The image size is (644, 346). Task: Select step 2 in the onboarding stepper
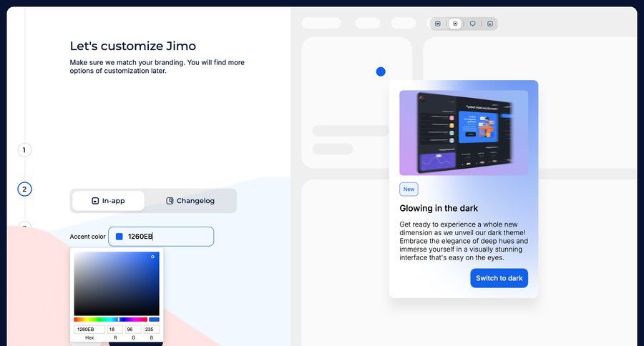24,189
